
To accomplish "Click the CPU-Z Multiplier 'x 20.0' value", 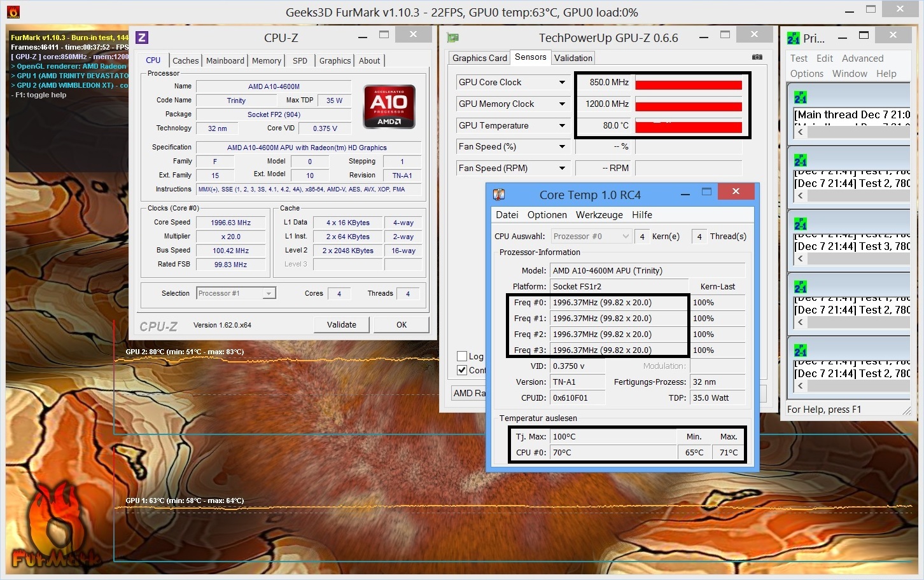I will [230, 237].
